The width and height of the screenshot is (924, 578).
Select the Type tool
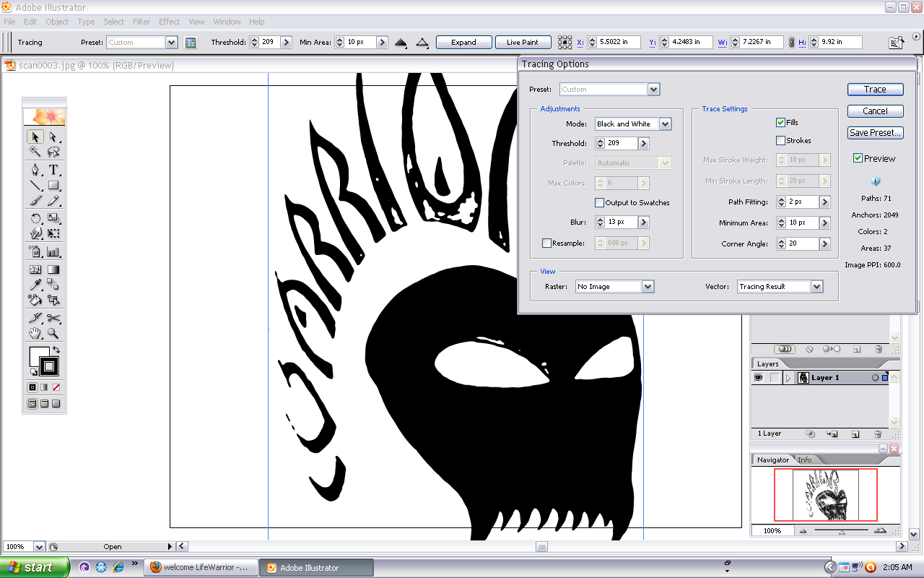tap(53, 170)
